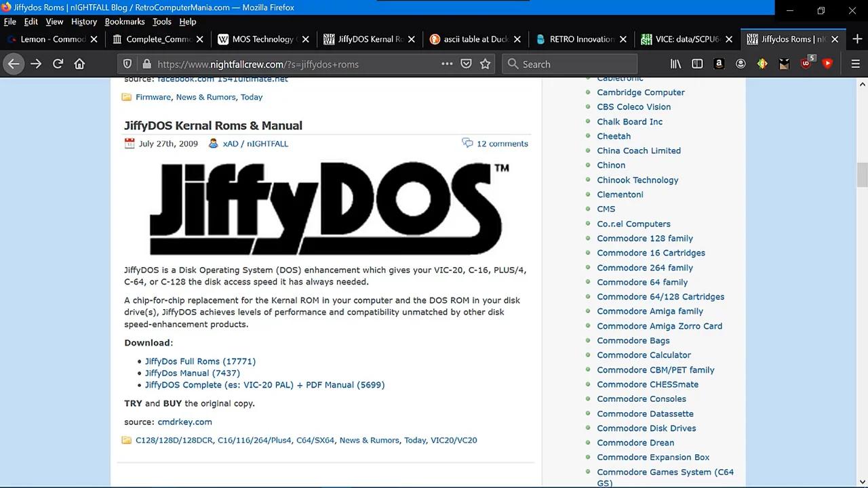Image resolution: width=868 pixels, height=488 pixels.
Task: Open the Cambridge Computer category
Action: coord(641,92)
